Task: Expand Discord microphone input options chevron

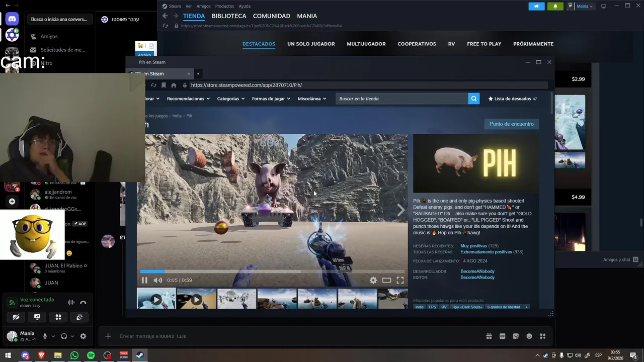Action: 53,336
